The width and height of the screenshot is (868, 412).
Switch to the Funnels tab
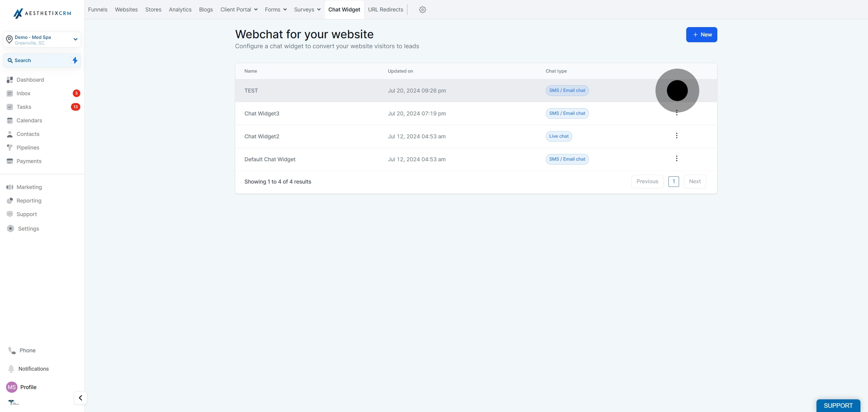(x=98, y=10)
